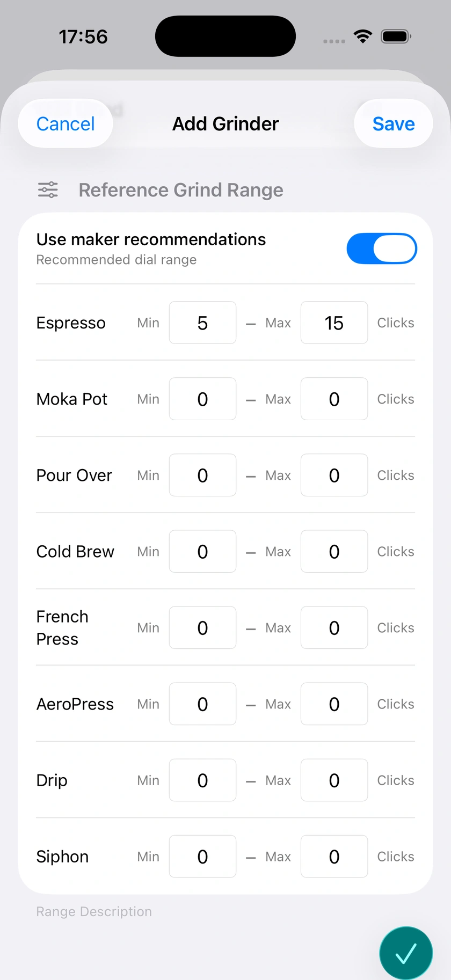Focus the Moka Pot Min field
This screenshot has height=980, width=451.
[x=202, y=399]
